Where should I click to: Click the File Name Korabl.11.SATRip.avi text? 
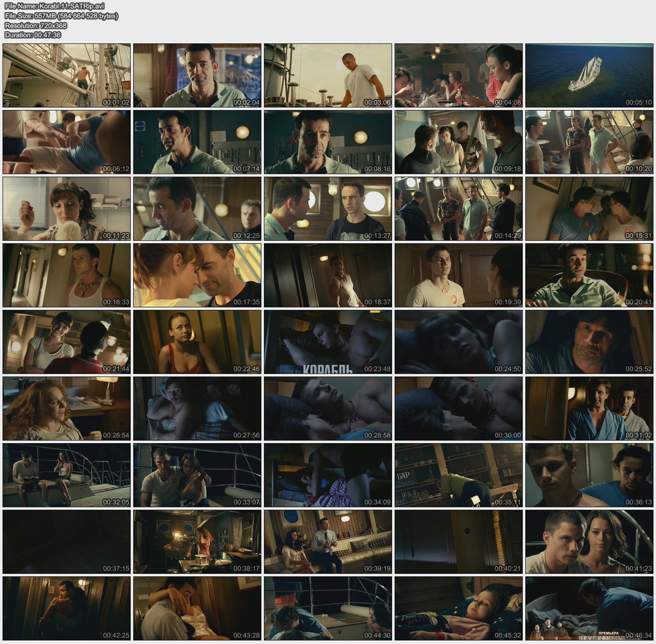pos(54,6)
